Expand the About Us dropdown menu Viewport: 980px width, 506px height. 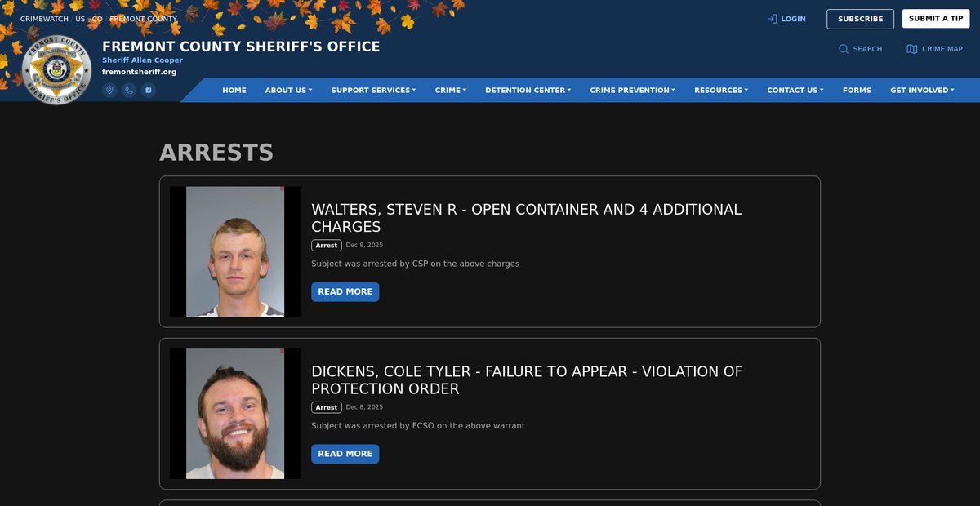click(x=288, y=90)
